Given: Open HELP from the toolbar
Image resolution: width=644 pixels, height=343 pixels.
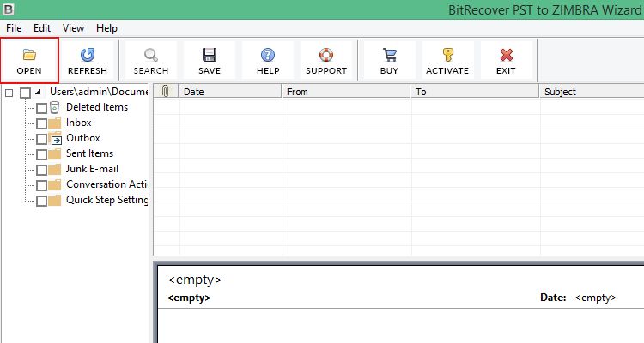Looking at the screenshot, I should click(268, 60).
